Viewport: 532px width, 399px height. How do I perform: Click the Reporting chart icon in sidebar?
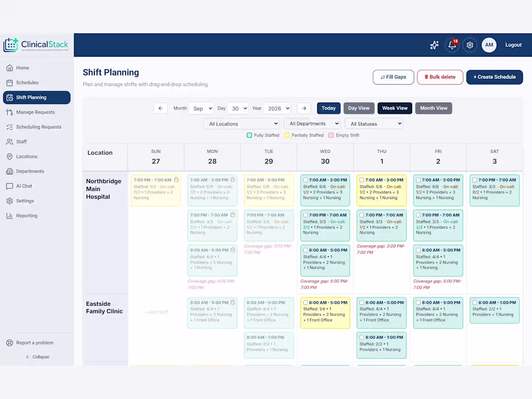[10, 216]
